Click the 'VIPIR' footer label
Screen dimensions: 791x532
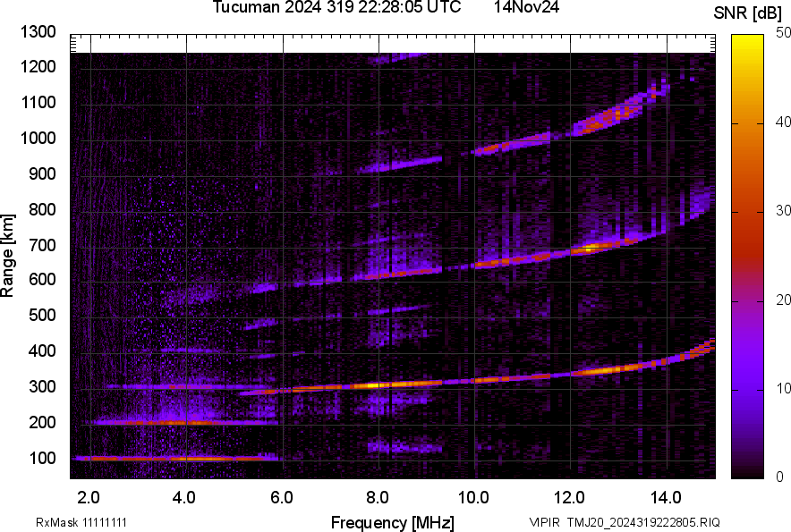(x=544, y=522)
